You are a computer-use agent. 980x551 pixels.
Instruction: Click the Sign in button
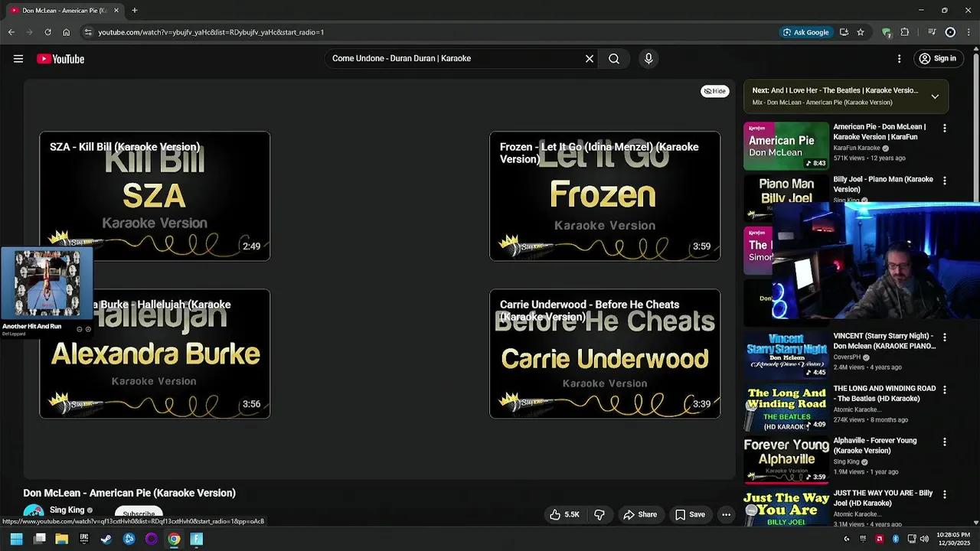pos(938,59)
